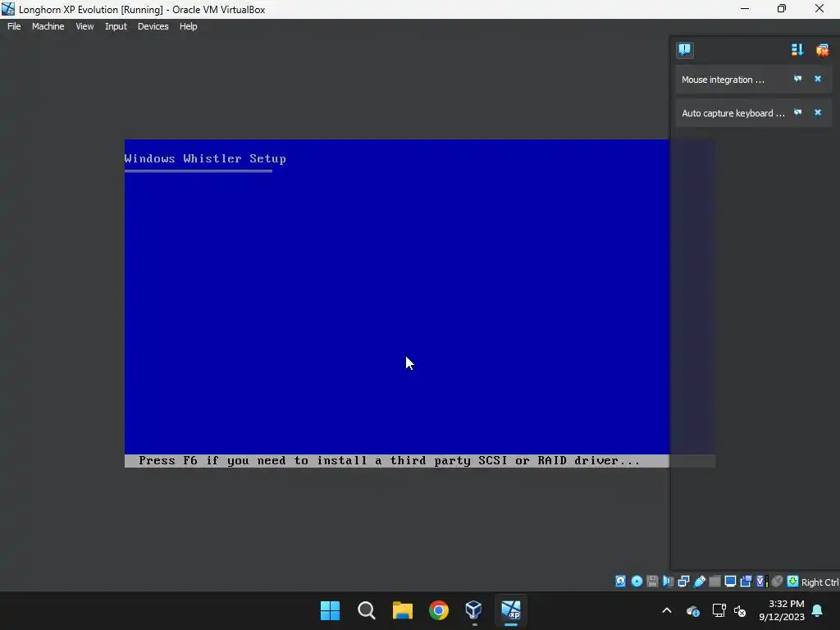Open the Windows Start menu
Image resolution: width=840 pixels, height=630 pixels.
tap(330, 610)
